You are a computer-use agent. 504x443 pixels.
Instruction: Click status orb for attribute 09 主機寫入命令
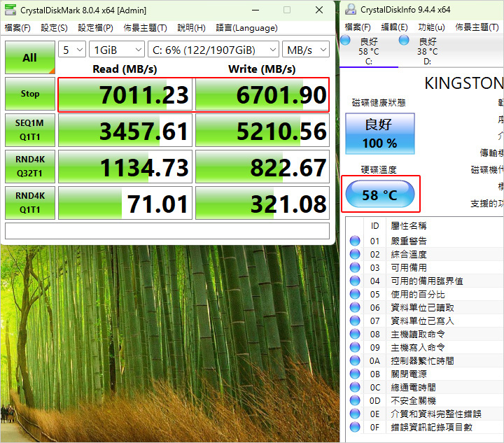pos(355,347)
